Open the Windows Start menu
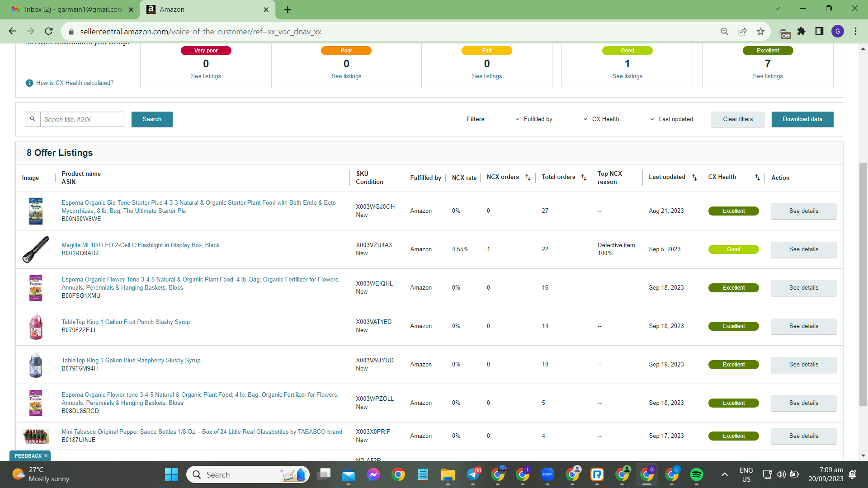Viewport: 868px width, 488px height. (x=171, y=475)
